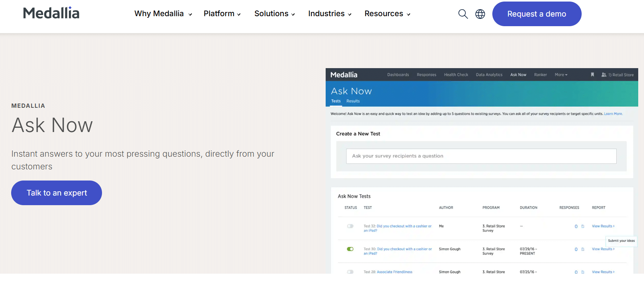Click the document icon in Test 30 row
This screenshot has width=644, height=291.
tap(583, 249)
